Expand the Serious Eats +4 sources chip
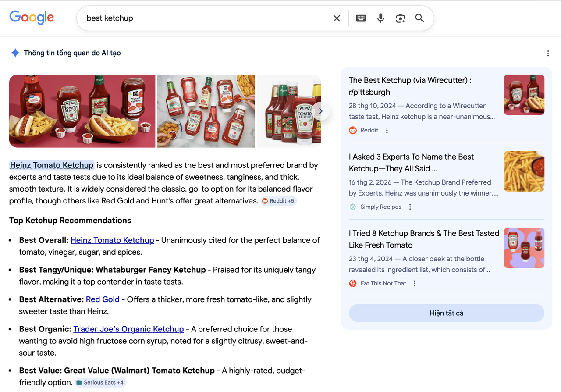561x392 pixels. click(100, 382)
